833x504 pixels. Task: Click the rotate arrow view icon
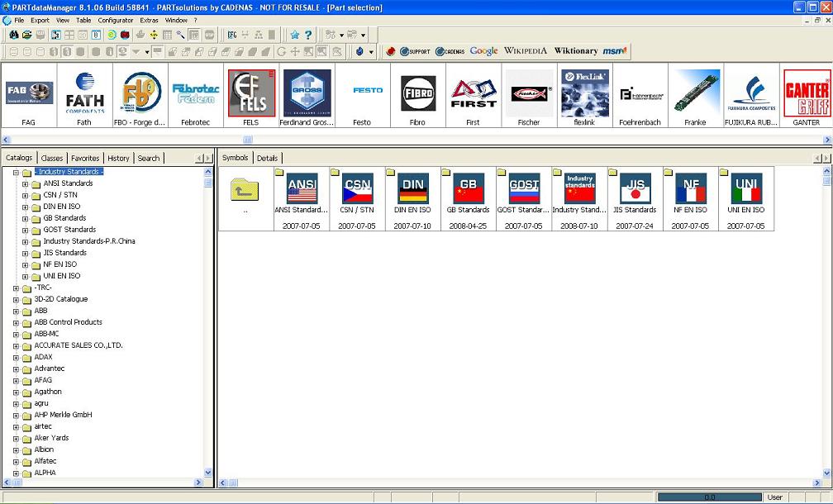click(x=282, y=51)
